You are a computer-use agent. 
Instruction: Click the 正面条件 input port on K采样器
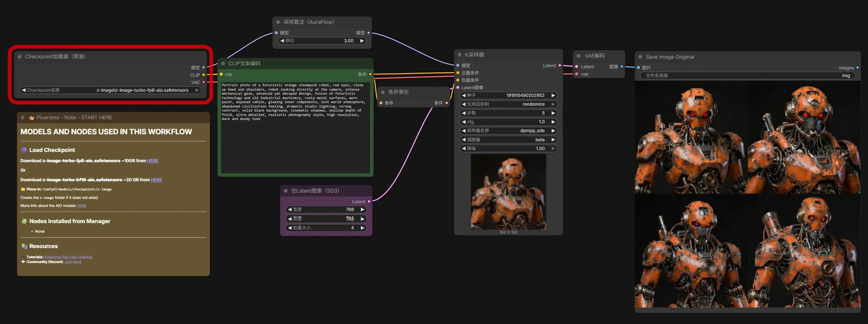tap(458, 73)
